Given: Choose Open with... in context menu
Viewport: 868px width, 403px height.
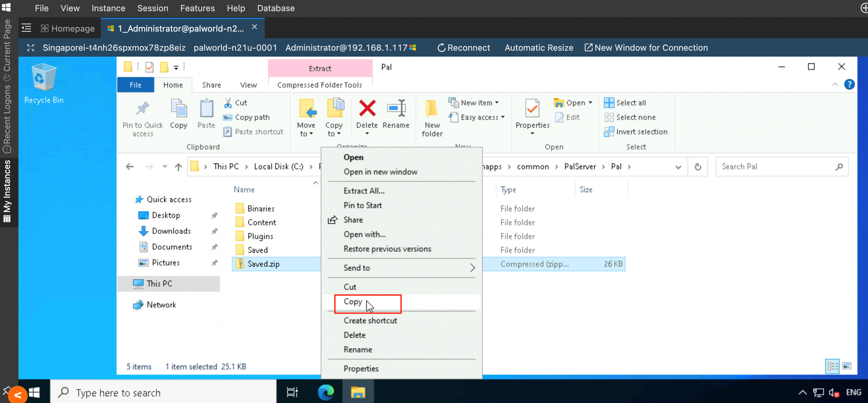Looking at the screenshot, I should 365,234.
